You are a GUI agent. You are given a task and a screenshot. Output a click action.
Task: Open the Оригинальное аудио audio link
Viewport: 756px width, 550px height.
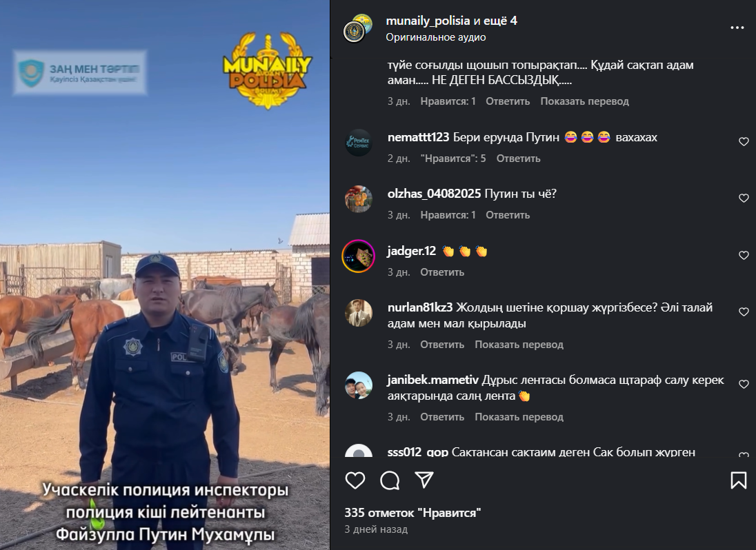(436, 37)
